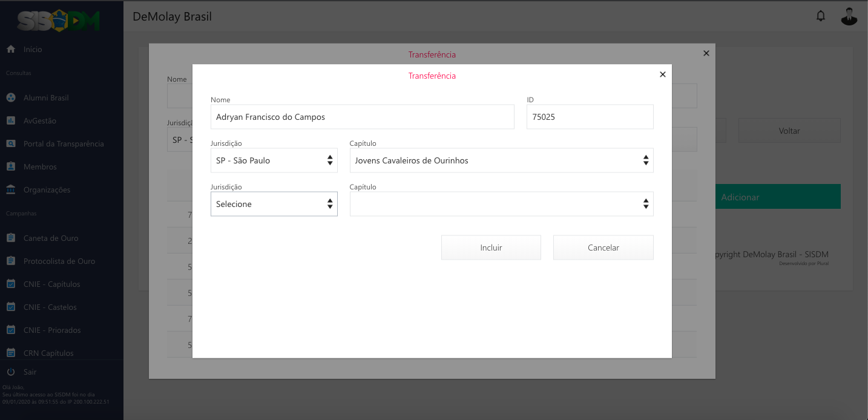Screen dimensions: 868x420
Task: Click the Nome input field
Action: click(362, 117)
